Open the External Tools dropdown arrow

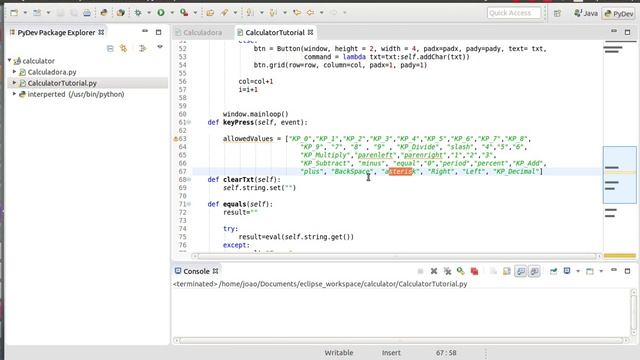pos(195,13)
